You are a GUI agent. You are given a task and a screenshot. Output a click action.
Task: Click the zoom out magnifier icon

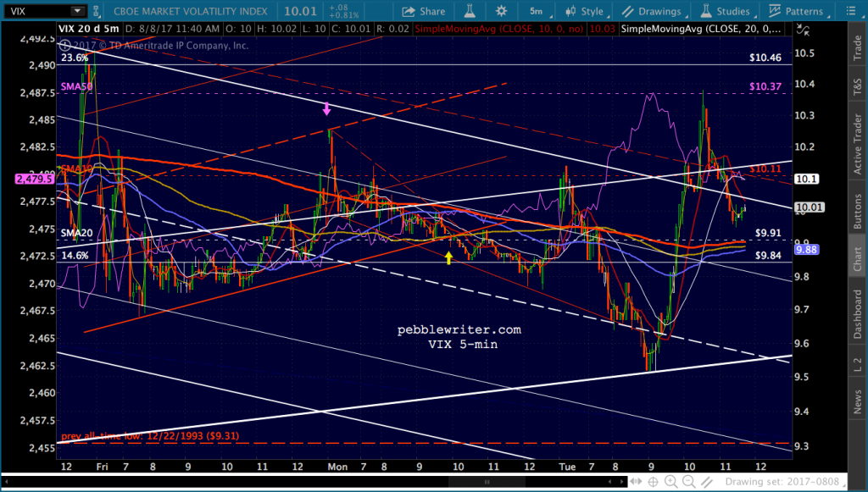coord(688,480)
